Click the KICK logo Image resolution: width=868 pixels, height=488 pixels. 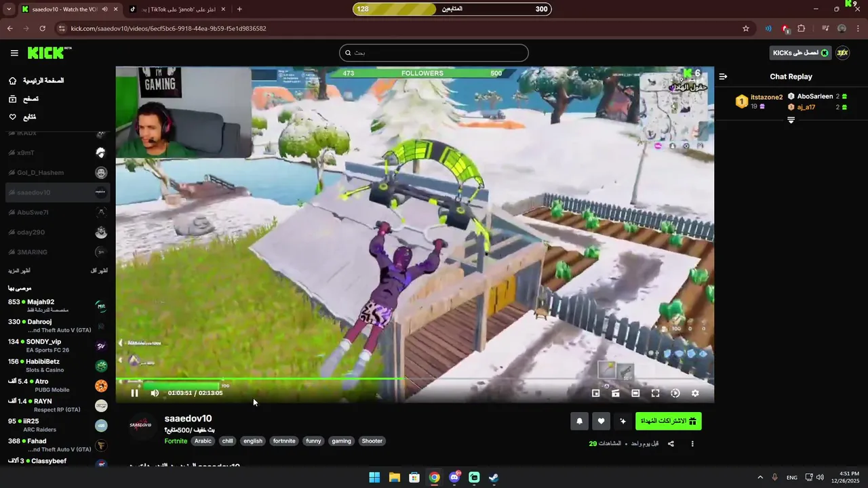(49, 53)
